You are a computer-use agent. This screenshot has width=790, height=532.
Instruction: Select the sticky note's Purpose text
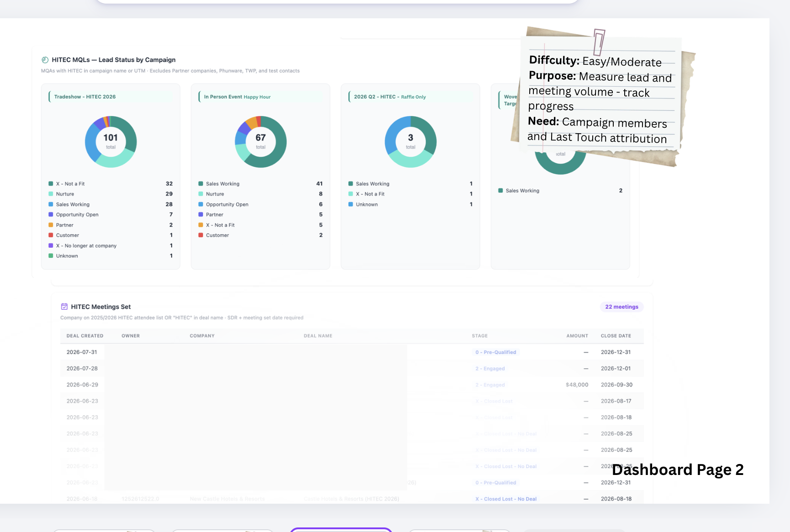pos(600,91)
